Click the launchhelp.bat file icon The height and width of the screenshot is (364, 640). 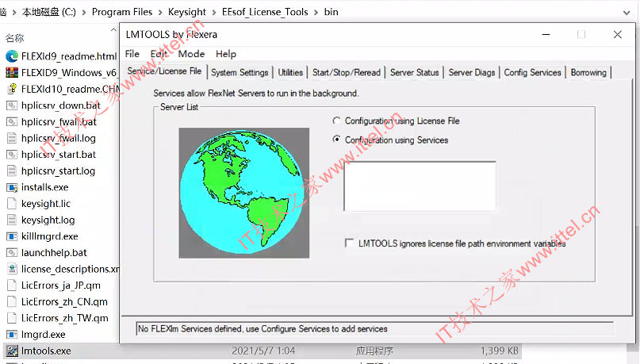pos(12,253)
